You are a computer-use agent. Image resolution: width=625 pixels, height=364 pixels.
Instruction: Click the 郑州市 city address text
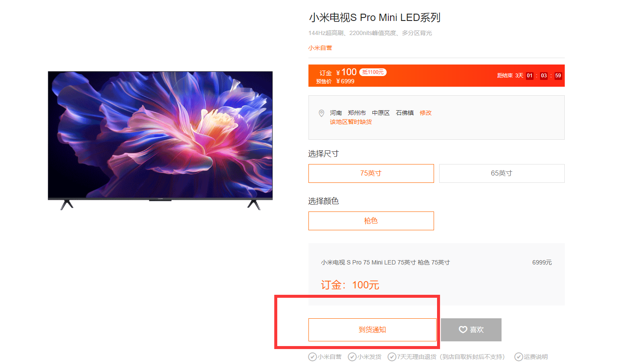(357, 113)
